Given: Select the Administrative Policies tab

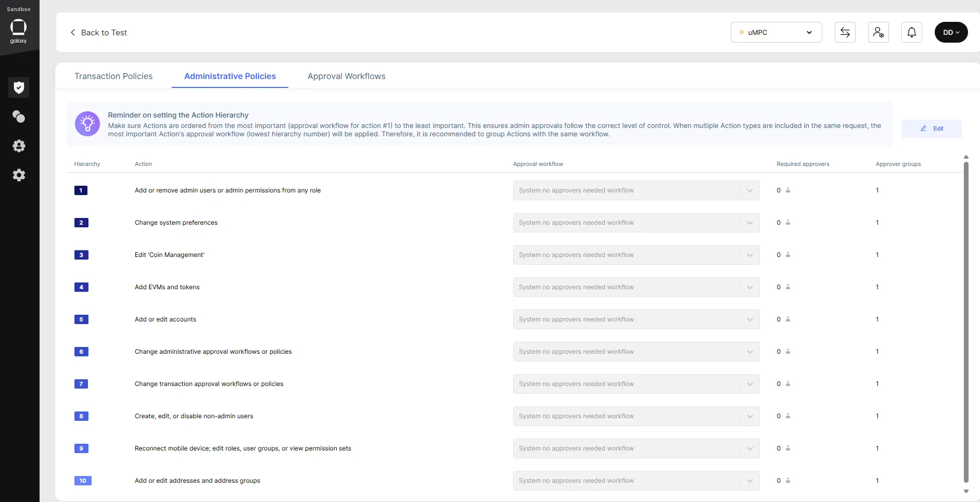Looking at the screenshot, I should click(x=230, y=76).
